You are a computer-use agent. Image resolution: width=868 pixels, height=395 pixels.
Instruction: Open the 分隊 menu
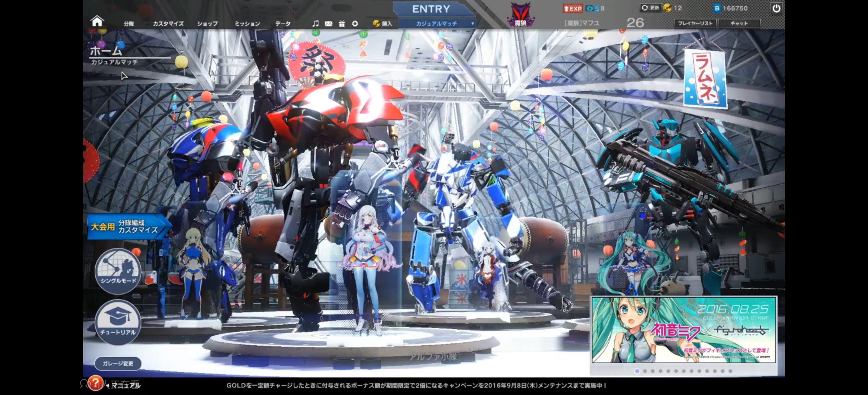[x=129, y=24]
